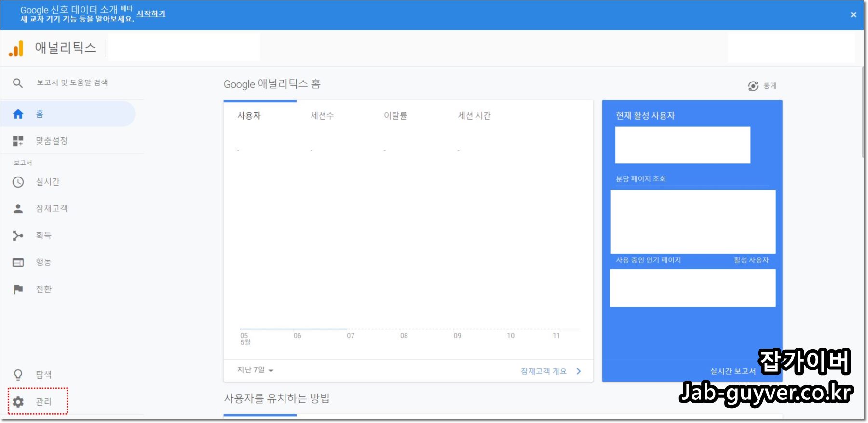
Task: Click the page vertical scrollbar
Action: tap(864, 112)
